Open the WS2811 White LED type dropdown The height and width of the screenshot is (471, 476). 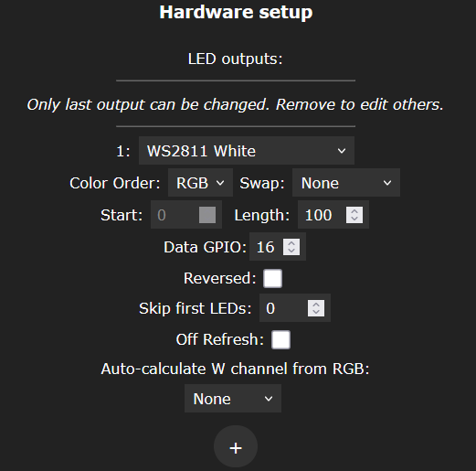247,151
